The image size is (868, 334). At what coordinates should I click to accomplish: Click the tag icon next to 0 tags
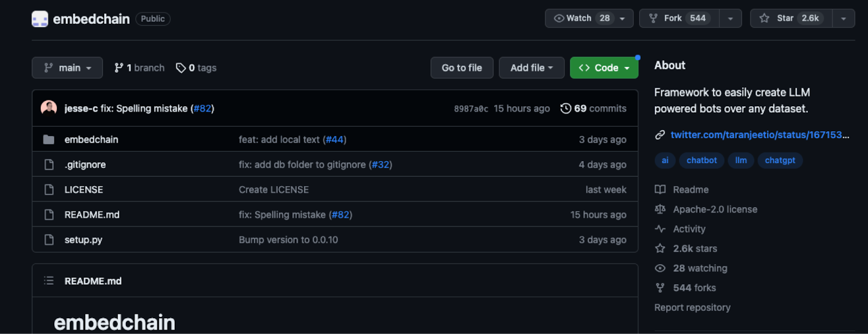181,68
